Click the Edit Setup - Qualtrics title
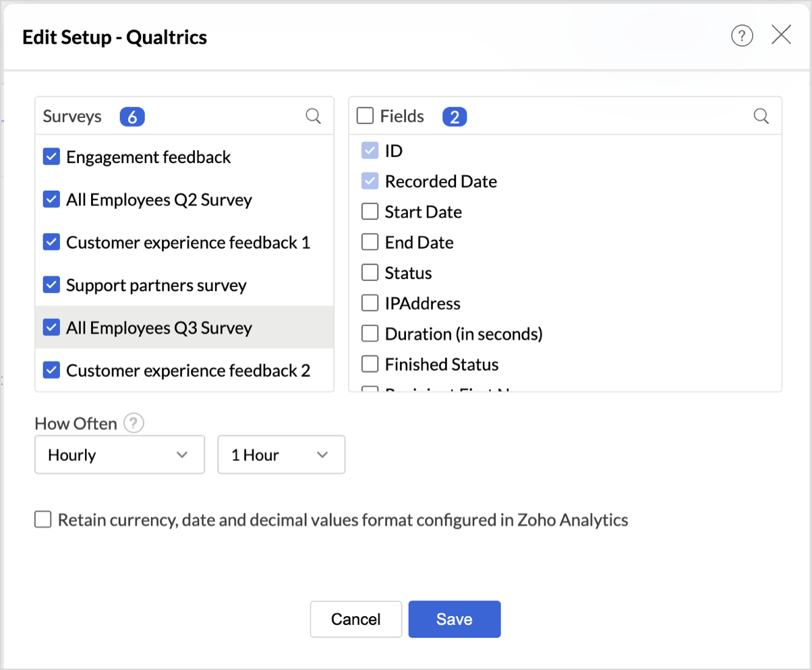This screenshot has width=812, height=670. 115,36
